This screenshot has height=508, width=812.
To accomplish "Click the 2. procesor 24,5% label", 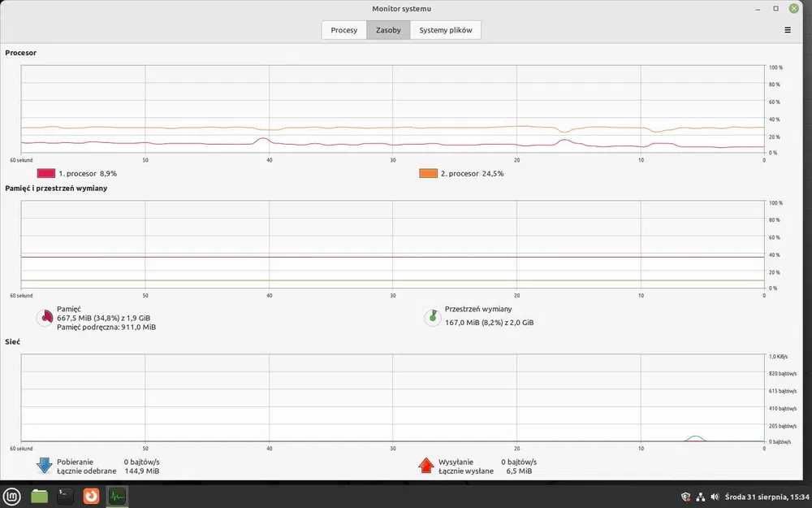I will [x=472, y=174].
